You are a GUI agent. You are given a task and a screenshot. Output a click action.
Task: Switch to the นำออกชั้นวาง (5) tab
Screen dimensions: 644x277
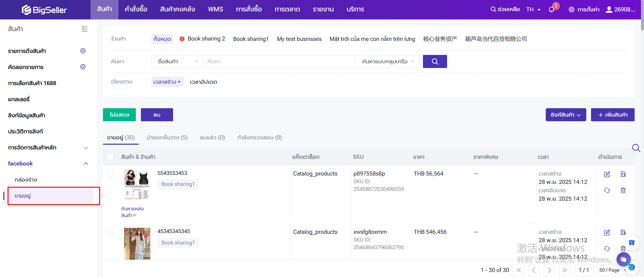167,137
